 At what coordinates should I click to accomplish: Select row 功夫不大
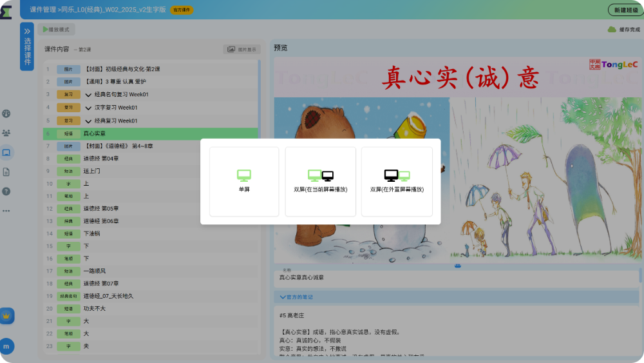(x=150, y=308)
